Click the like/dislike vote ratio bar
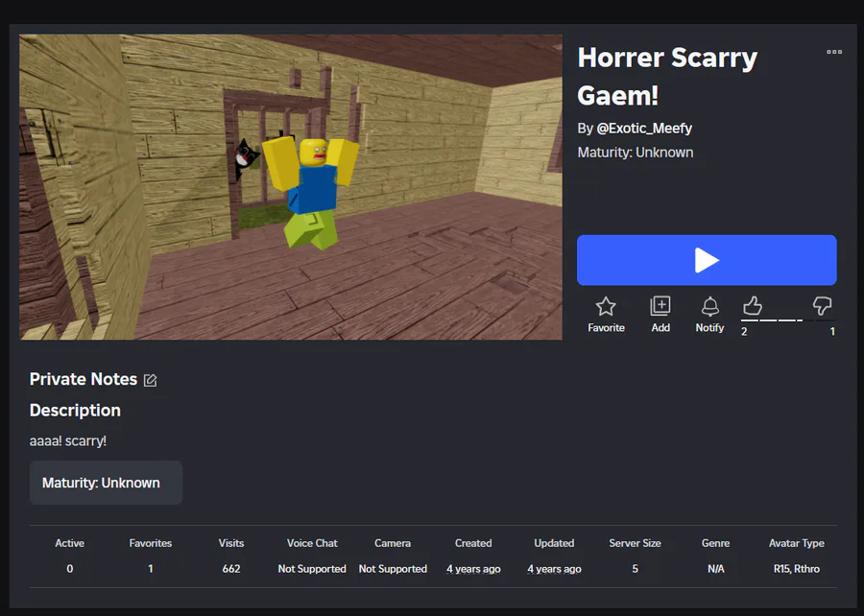 (x=788, y=320)
